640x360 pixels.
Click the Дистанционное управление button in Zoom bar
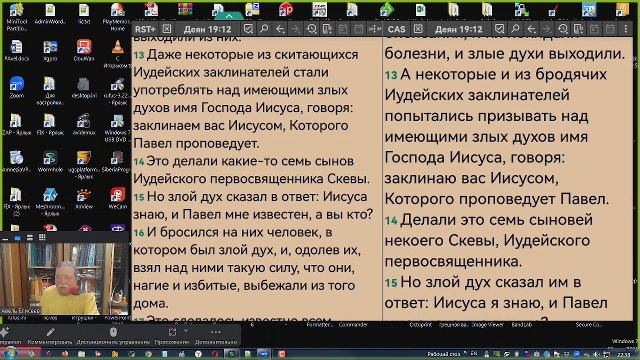tap(113, 336)
